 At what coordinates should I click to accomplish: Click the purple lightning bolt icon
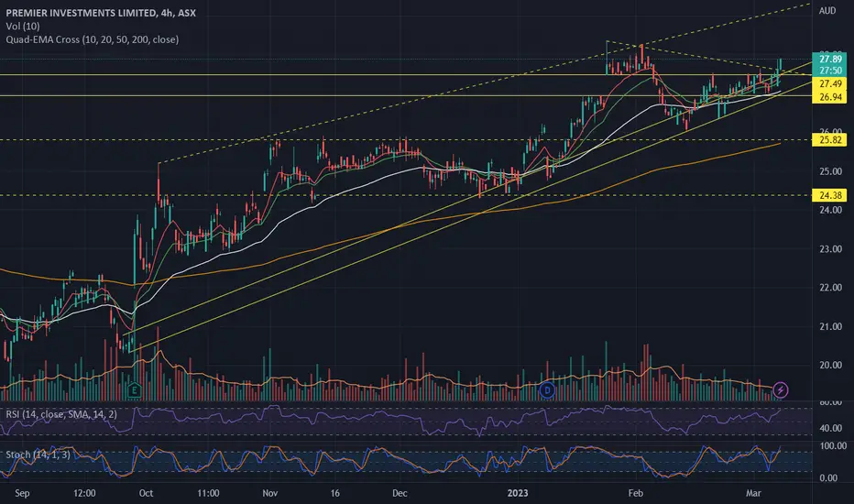(x=781, y=390)
